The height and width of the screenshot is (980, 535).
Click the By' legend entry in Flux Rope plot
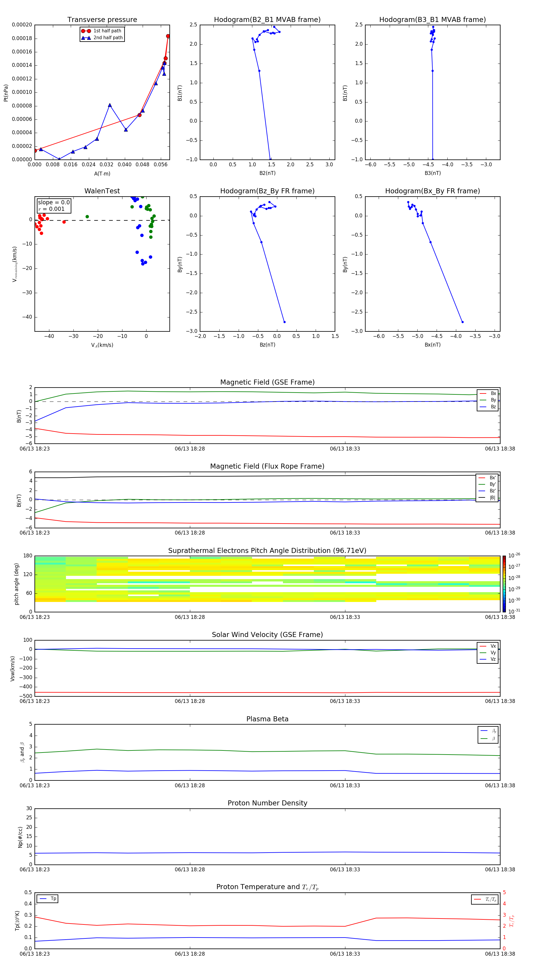tap(487, 484)
